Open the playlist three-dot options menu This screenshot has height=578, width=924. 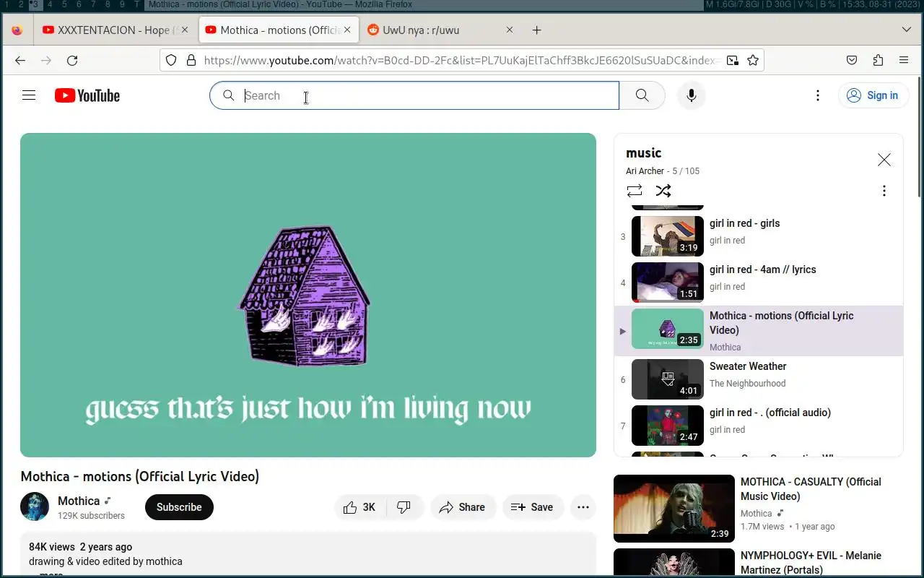pos(884,191)
